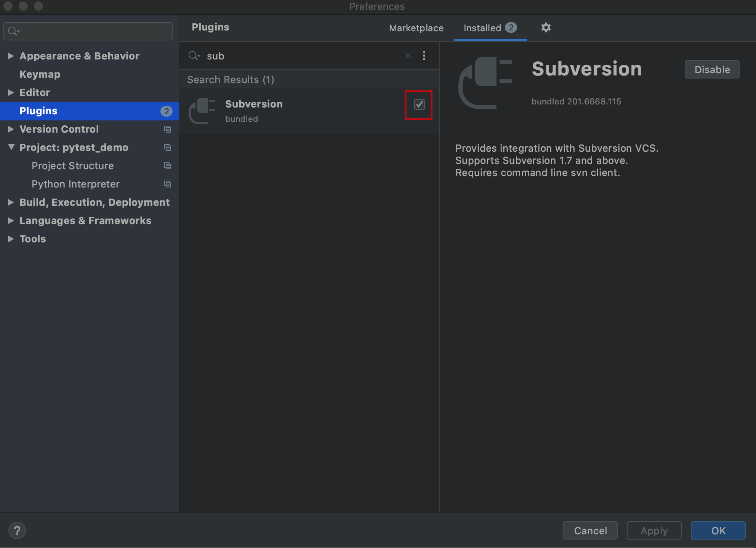Click large Subversion plug icon in details
Image resolution: width=756 pixels, height=548 pixels.
pyautogui.click(x=485, y=83)
